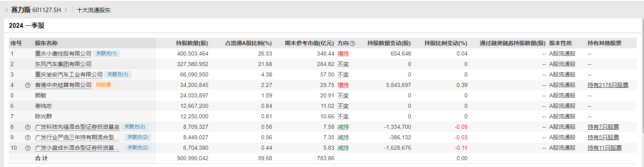Click total ratio 59.68
Viewport: 644px width, 167px height.
265,158
